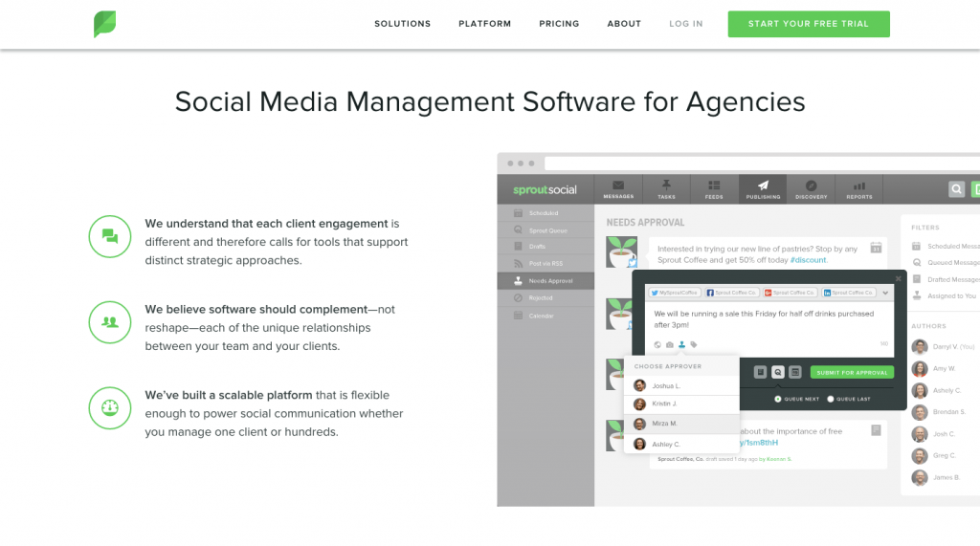Open Post via RSS in sidebar
980x546 pixels.
[546, 263]
